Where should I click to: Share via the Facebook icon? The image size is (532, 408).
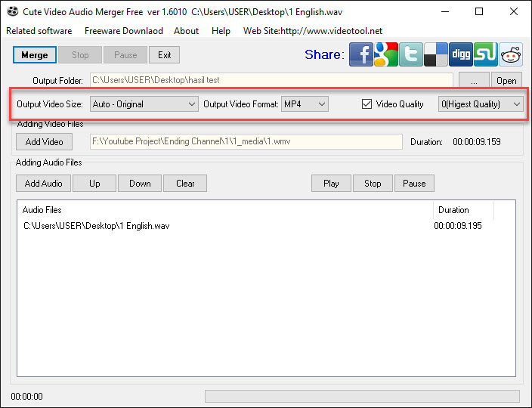[361, 54]
